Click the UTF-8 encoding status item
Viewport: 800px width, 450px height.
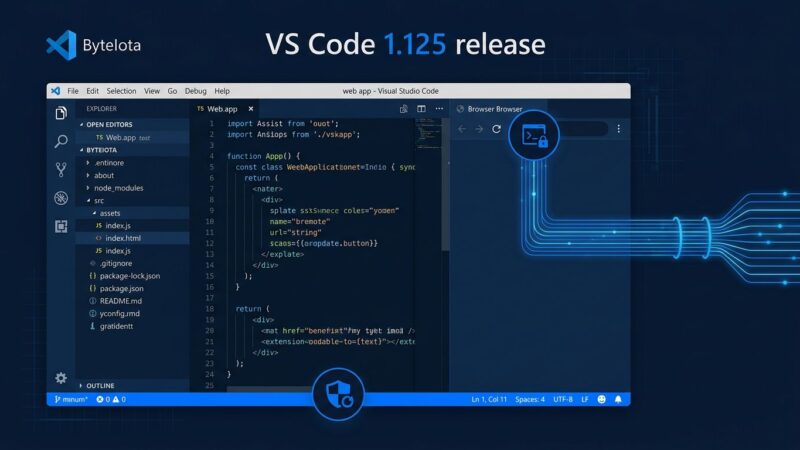[x=563, y=399]
